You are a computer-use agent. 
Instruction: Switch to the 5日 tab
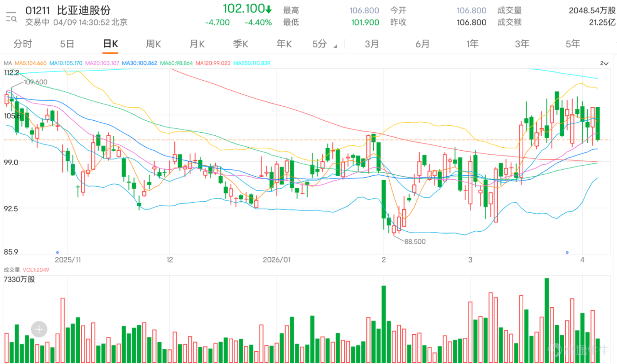click(x=67, y=44)
